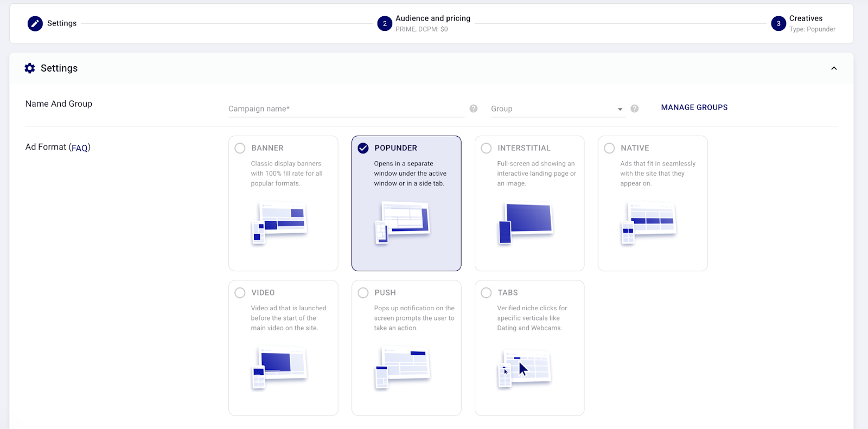
Task: Click the Tabs format cursor illustration
Action: (524, 368)
